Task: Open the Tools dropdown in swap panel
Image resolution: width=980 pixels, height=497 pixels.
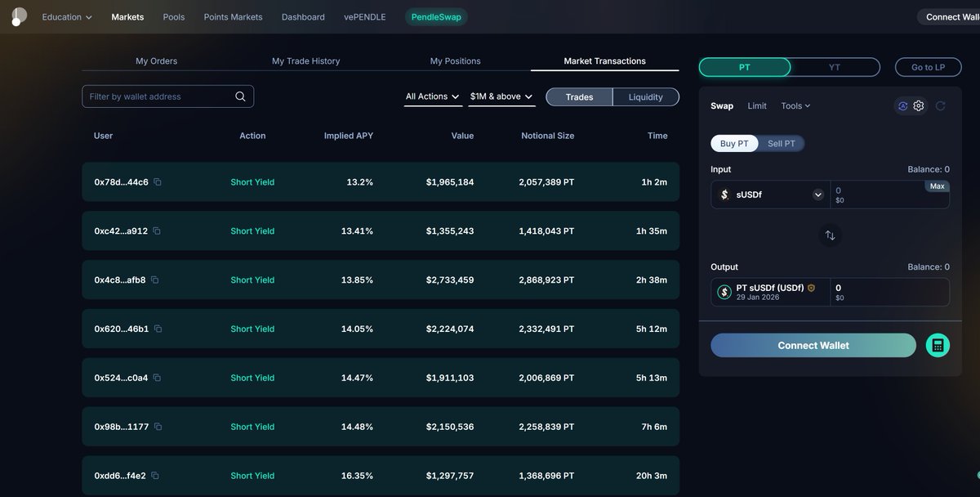Action: coord(795,106)
